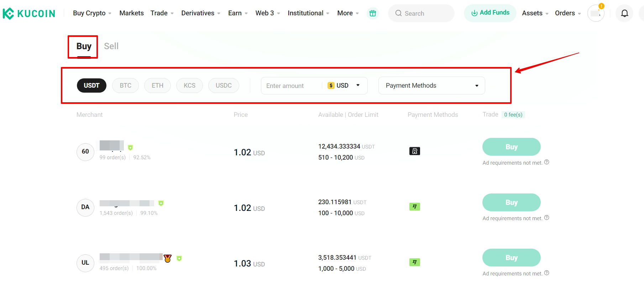Expand the Derivatives menu
The height and width of the screenshot is (290, 644).
[201, 13]
